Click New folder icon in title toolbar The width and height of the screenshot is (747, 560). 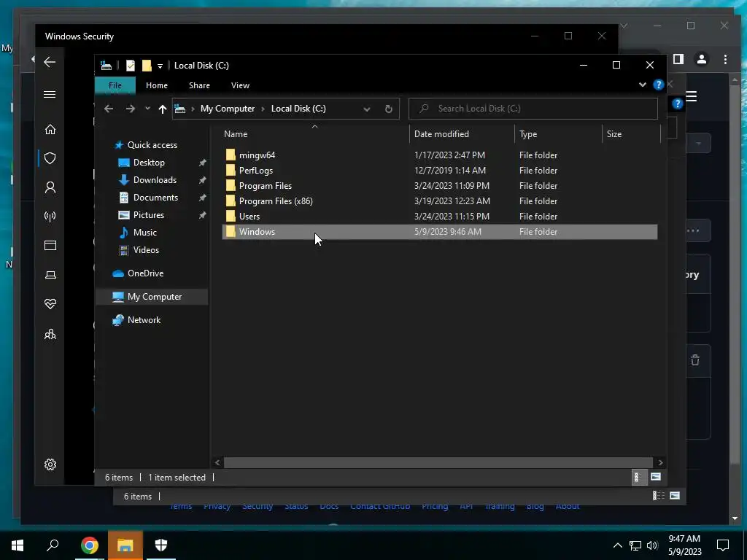(147, 66)
